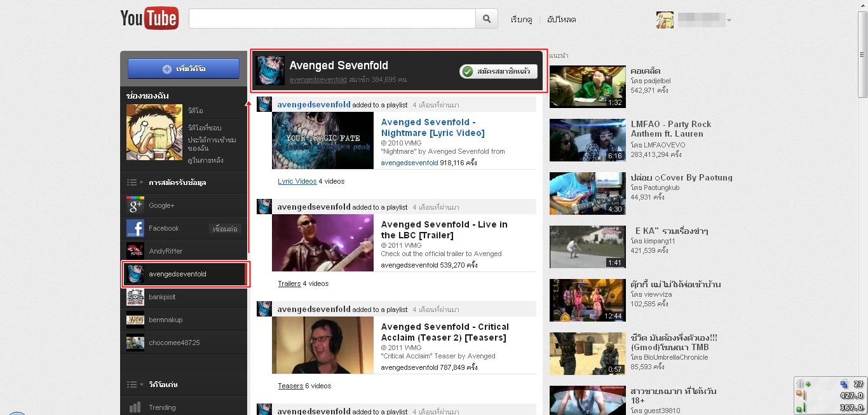
Task: Open E KA recommended video thumbnail
Action: tap(588, 247)
